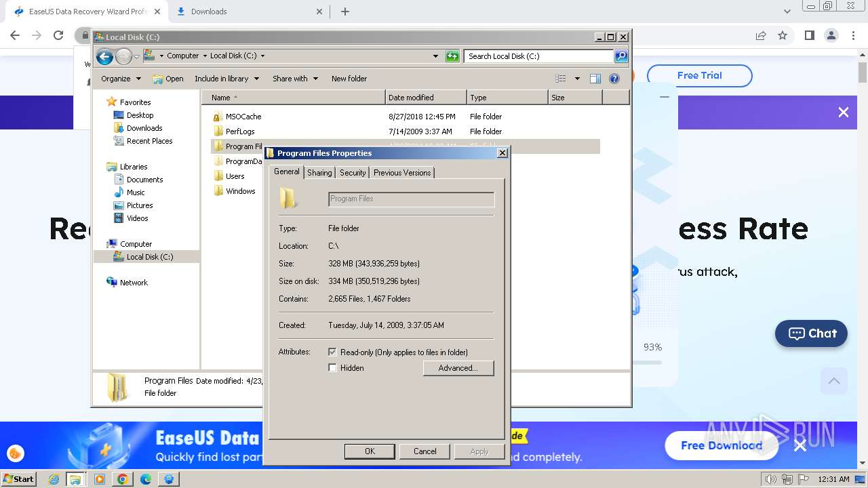The width and height of the screenshot is (868, 488).
Task: Focus the Search Local Disk (C:) field
Action: click(x=539, y=56)
